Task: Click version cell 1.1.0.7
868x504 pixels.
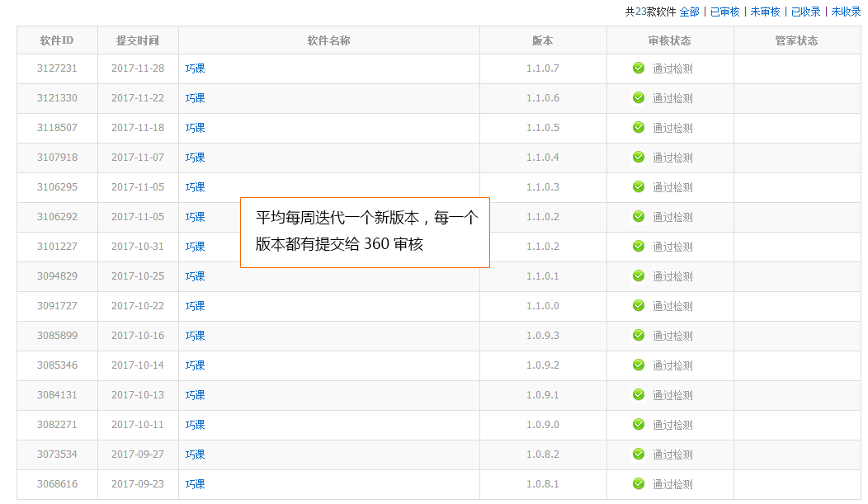Action: coord(543,68)
